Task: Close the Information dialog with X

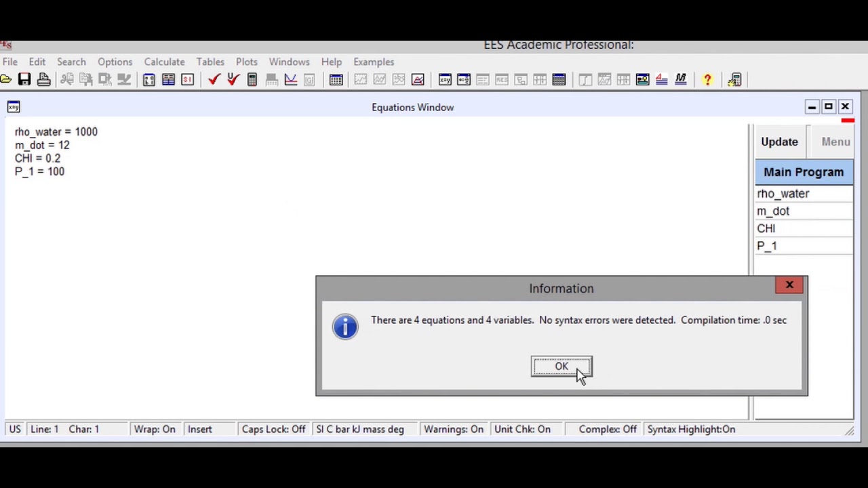Action: coord(789,285)
